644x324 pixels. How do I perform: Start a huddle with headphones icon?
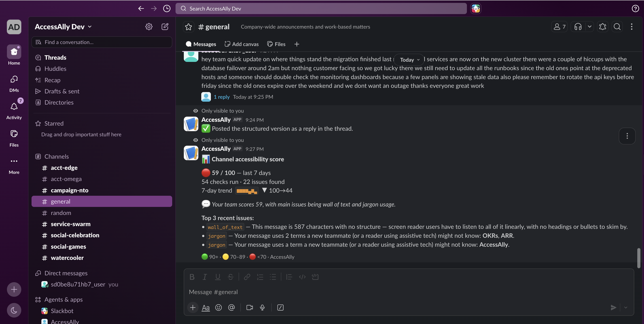578,27
